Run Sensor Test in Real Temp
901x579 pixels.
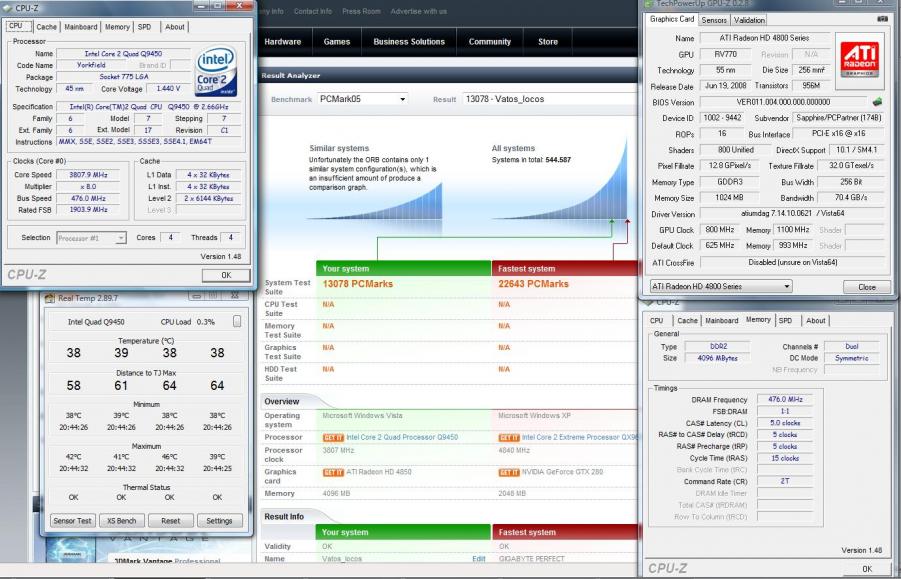coord(72,521)
